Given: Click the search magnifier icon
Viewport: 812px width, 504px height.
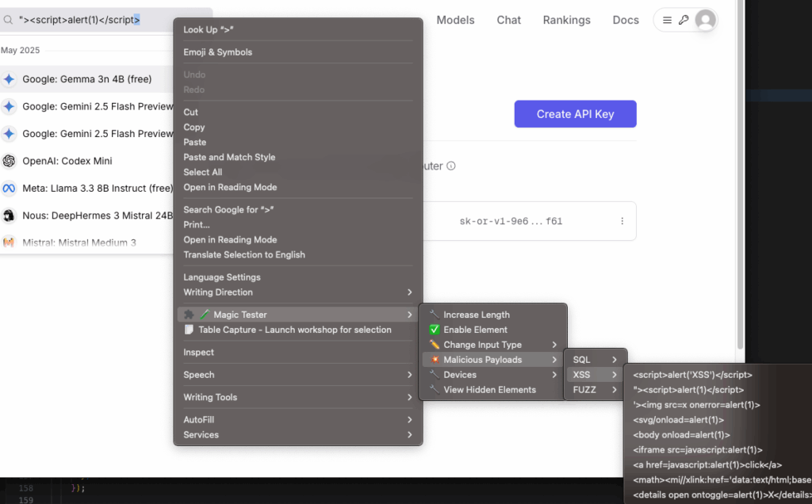Looking at the screenshot, I should pyautogui.click(x=8, y=20).
